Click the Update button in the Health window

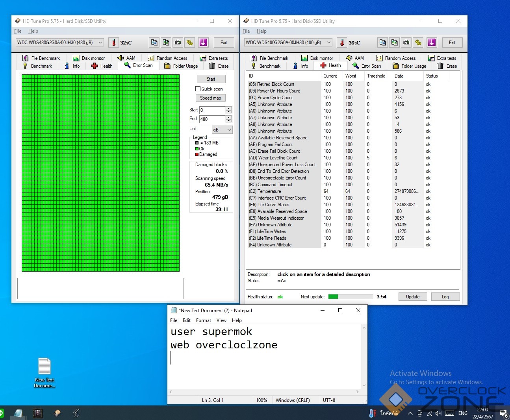pos(412,297)
